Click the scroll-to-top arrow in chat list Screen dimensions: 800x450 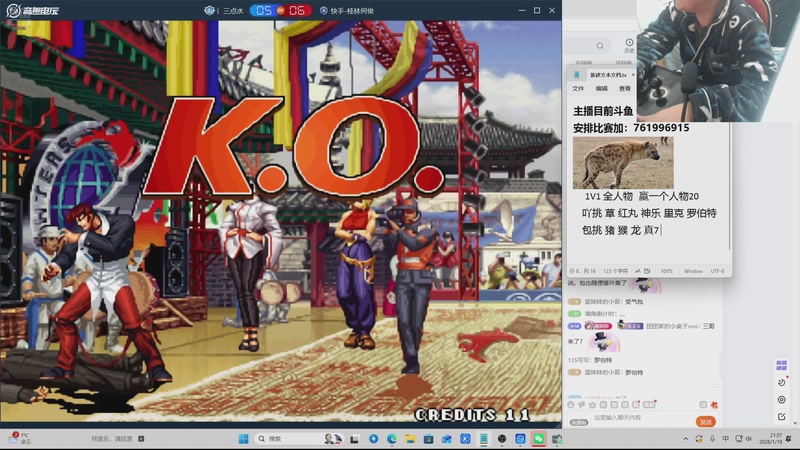tap(716, 388)
